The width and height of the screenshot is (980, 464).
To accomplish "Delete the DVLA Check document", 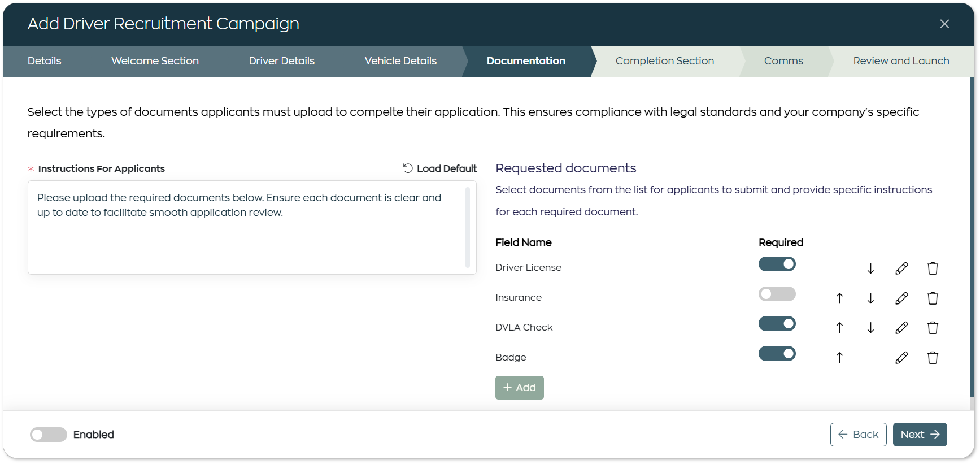I will pos(933,328).
